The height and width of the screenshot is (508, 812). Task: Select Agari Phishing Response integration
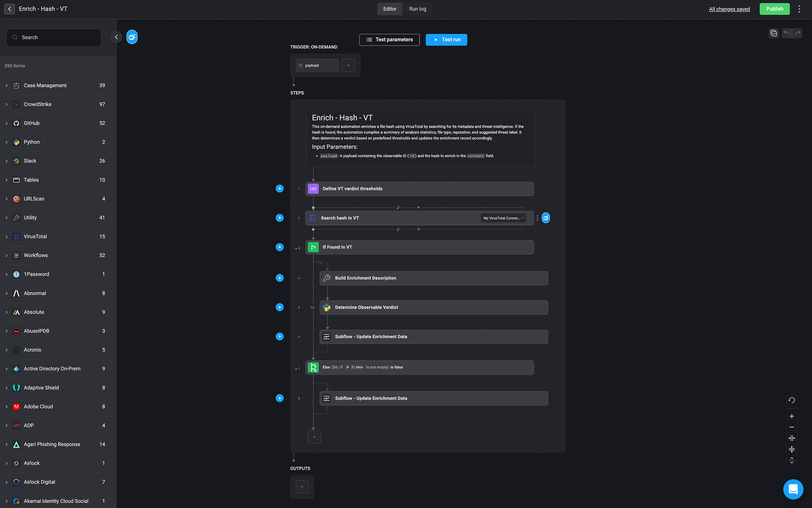pyautogui.click(x=58, y=444)
